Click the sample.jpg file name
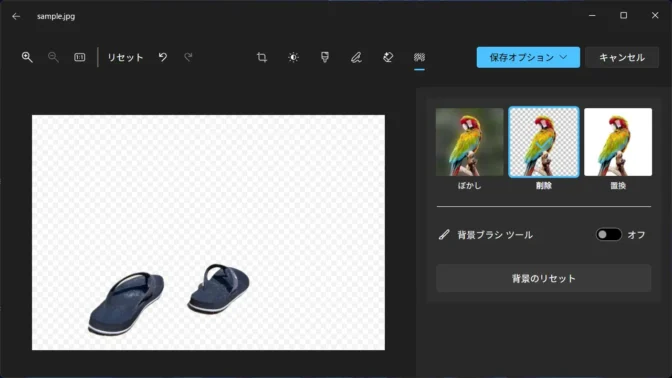672x378 pixels. (56, 16)
